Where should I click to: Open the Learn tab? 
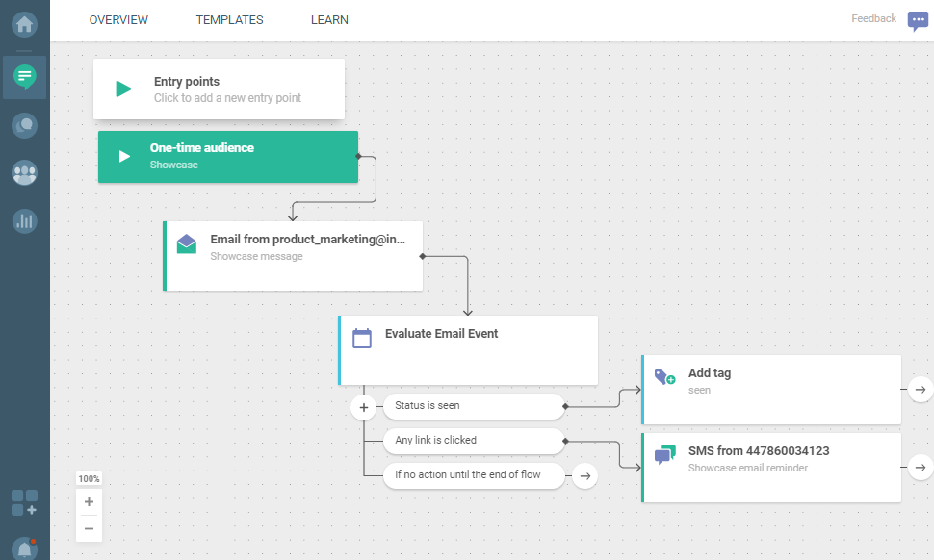tap(329, 20)
